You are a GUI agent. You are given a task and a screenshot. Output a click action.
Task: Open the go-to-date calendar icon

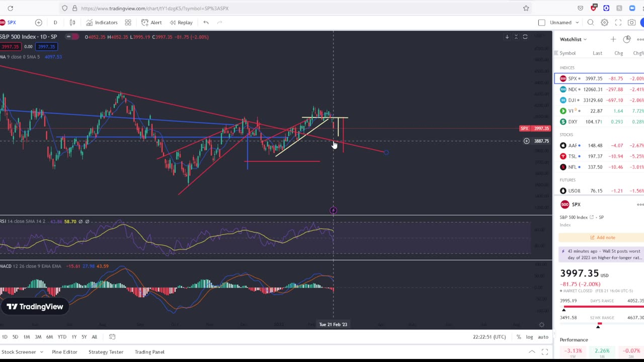pos(112,337)
